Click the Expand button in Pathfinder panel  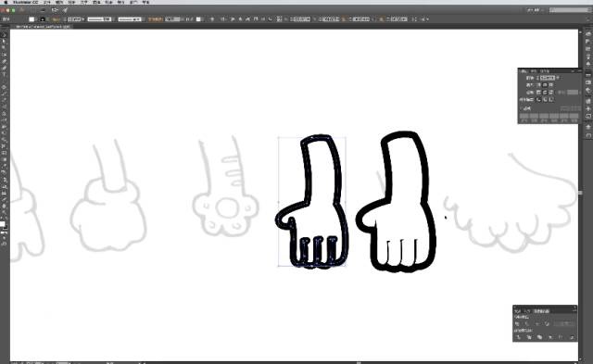(x=564, y=324)
